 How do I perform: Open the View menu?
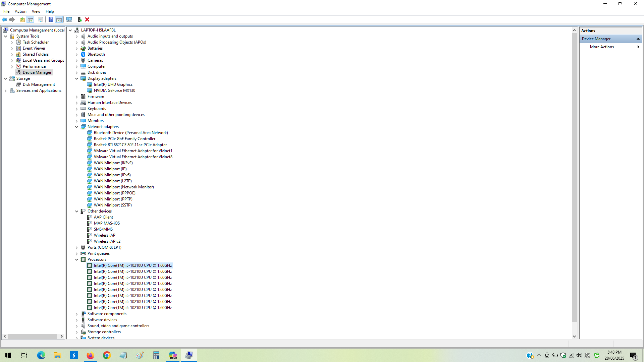(x=36, y=11)
